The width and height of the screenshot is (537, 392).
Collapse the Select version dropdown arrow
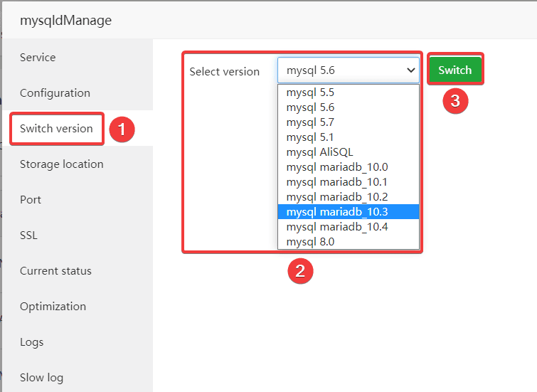click(410, 70)
